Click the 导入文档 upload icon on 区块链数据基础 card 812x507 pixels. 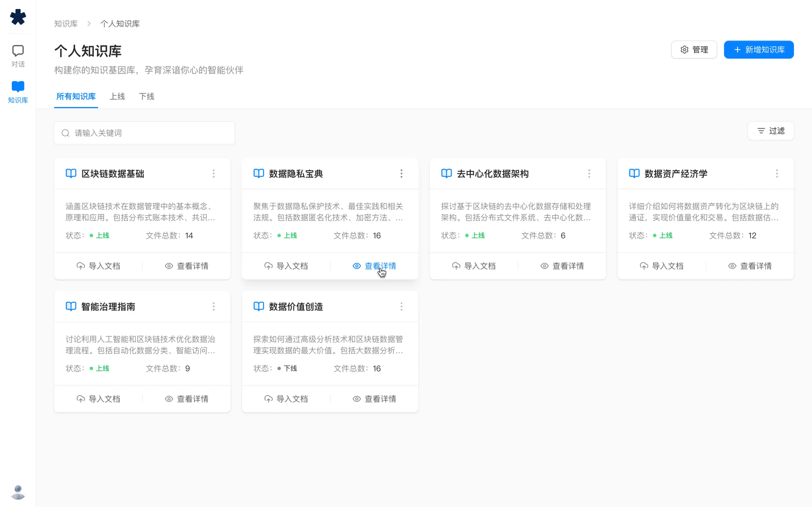80,266
